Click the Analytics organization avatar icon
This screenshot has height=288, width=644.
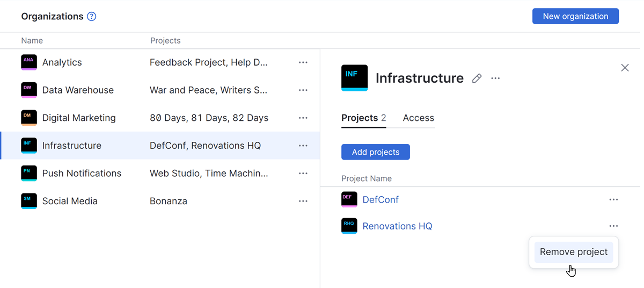[x=29, y=62]
